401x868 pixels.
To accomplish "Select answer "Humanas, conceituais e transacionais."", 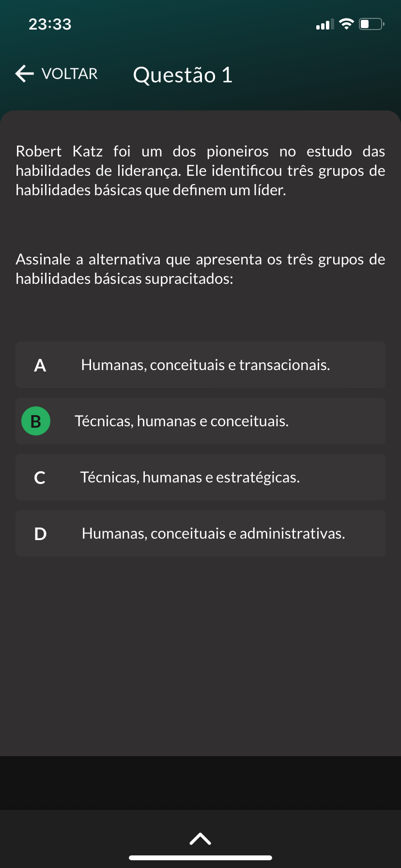I will [x=200, y=365].
